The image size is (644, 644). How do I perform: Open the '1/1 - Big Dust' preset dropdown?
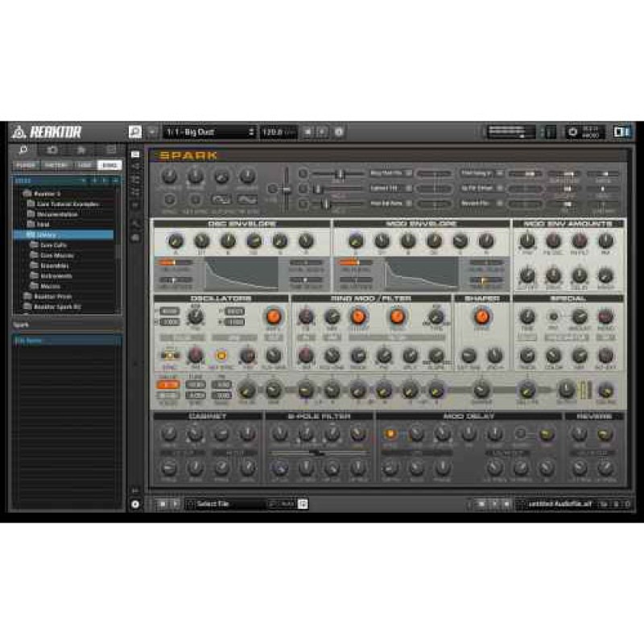click(208, 132)
